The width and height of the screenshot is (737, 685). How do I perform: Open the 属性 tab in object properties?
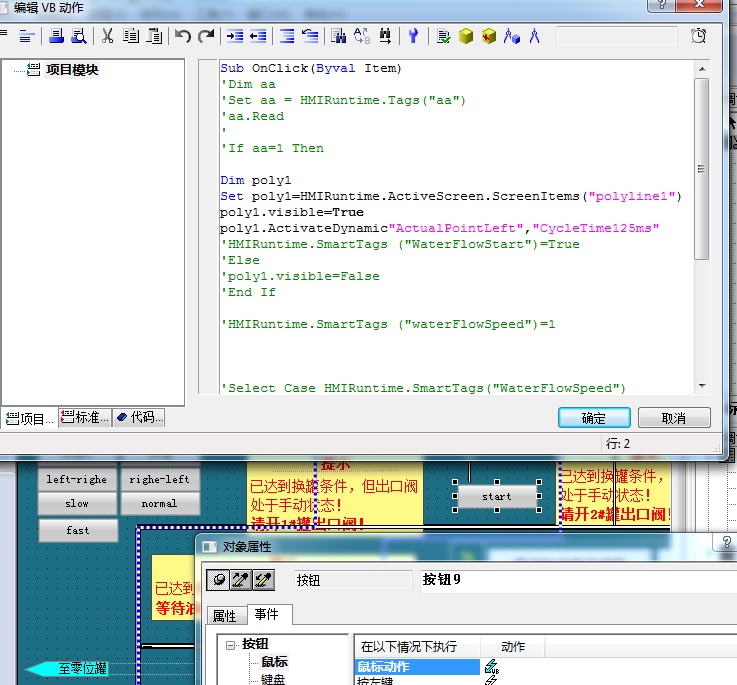225,615
